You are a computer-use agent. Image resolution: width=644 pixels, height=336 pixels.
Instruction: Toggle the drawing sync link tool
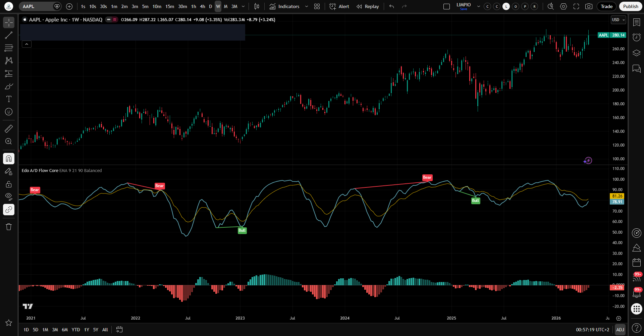point(9,210)
